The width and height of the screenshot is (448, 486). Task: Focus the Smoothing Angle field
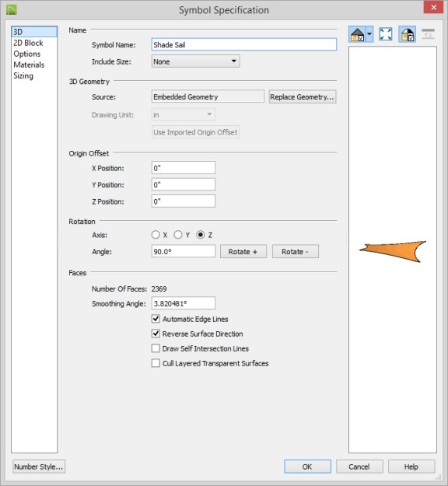click(184, 303)
